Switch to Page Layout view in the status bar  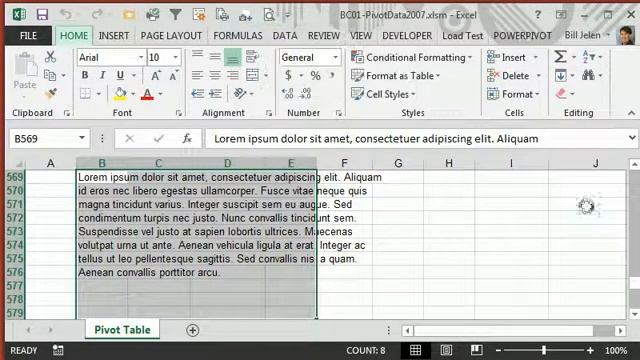coord(446,350)
